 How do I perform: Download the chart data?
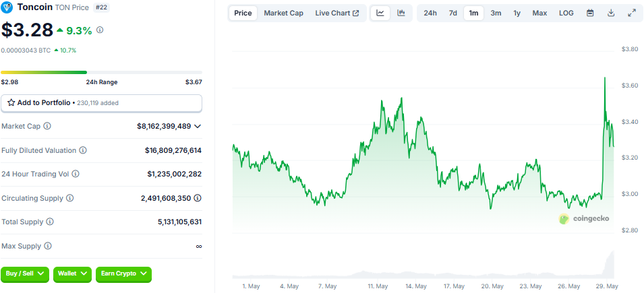(611, 13)
